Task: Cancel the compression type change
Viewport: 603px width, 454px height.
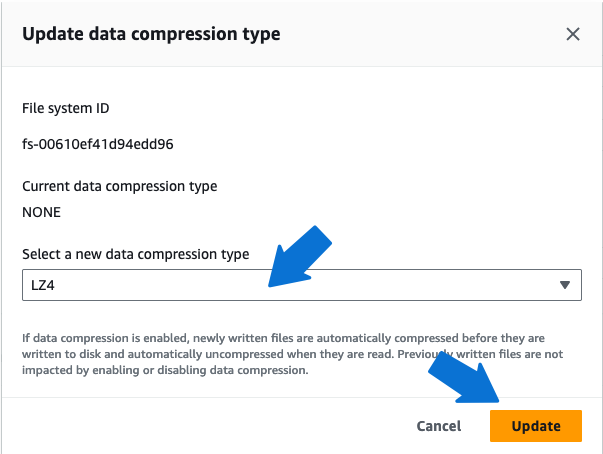Action: click(438, 426)
